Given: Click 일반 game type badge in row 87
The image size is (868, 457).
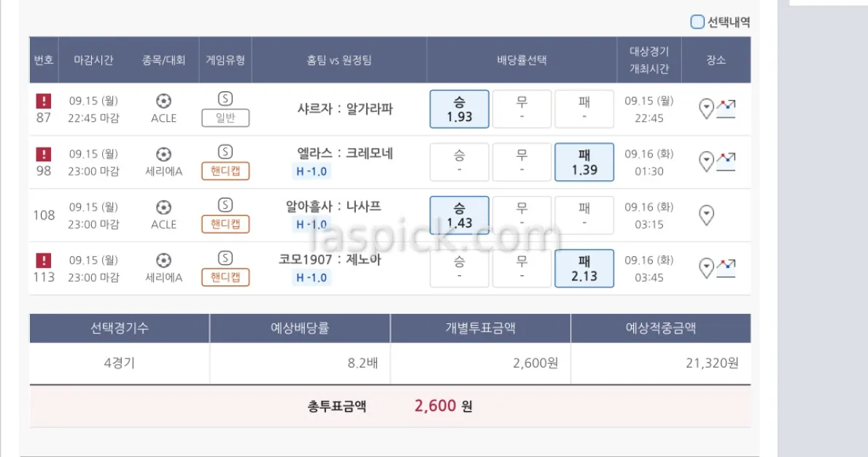Looking at the screenshot, I should [x=225, y=118].
